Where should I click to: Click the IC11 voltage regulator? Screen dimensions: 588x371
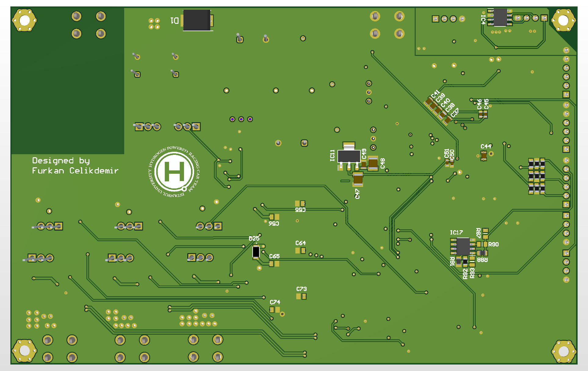pyautogui.click(x=349, y=156)
